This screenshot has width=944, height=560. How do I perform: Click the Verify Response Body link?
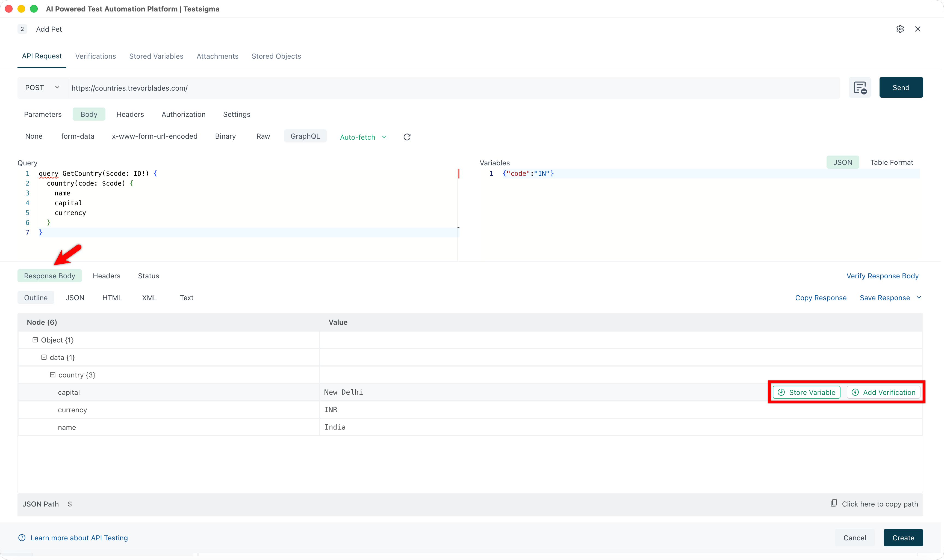883,275
